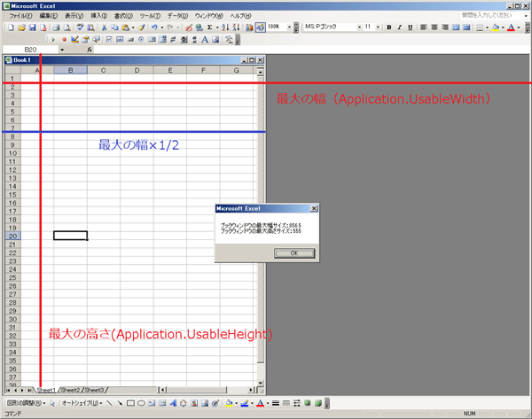Screen dimensions: 532x419
Task: Center cell text
Action: pos(434,27)
